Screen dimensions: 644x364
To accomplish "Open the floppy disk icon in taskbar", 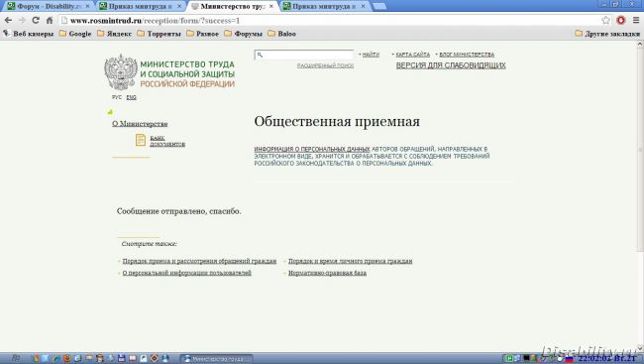I will click(121, 358).
